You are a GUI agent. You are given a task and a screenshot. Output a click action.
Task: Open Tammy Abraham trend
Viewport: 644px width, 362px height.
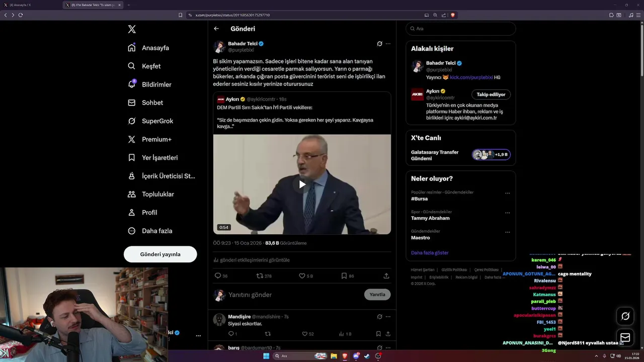(x=430, y=218)
